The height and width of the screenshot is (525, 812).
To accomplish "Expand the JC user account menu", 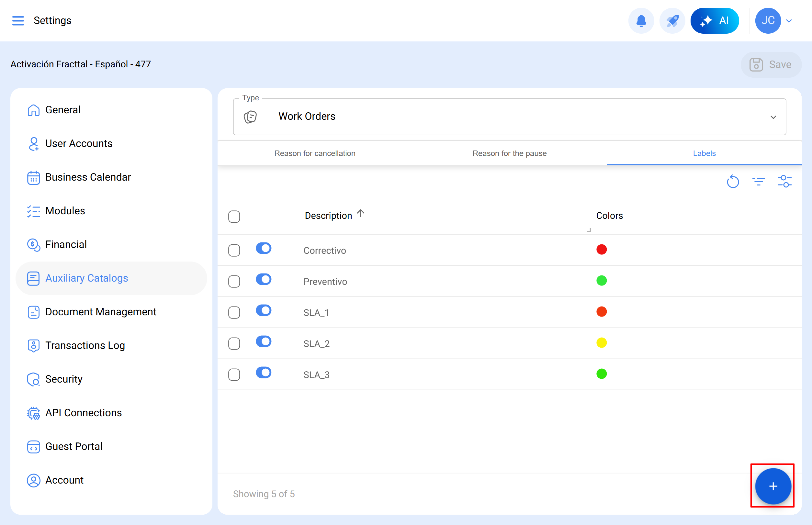I will 788,21.
